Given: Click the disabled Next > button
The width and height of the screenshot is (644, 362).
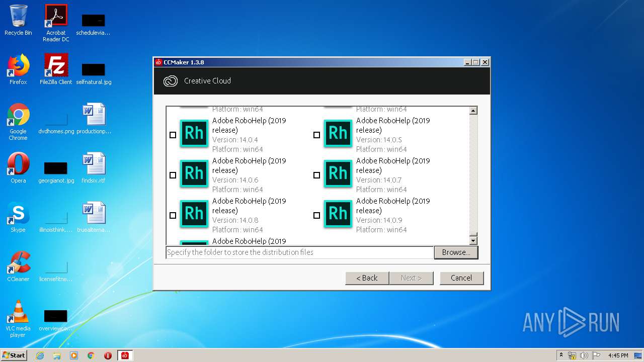Looking at the screenshot, I should tap(411, 278).
